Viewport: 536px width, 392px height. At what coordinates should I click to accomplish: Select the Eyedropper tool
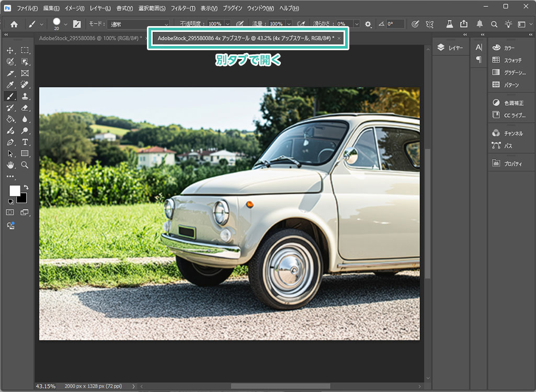click(10, 85)
